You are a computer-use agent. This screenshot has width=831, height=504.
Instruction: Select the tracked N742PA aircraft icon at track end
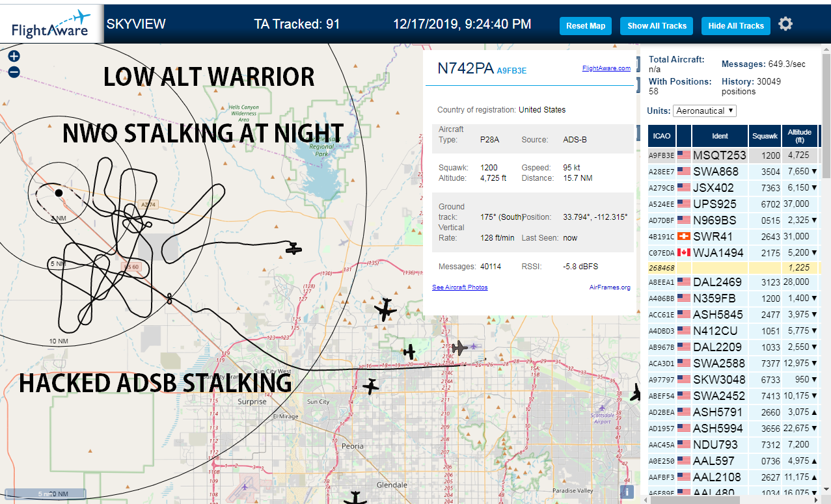point(294,248)
